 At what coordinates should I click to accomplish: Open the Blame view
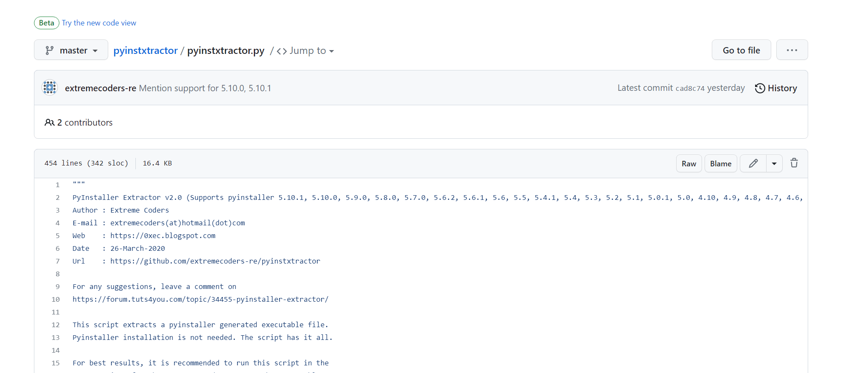(721, 164)
